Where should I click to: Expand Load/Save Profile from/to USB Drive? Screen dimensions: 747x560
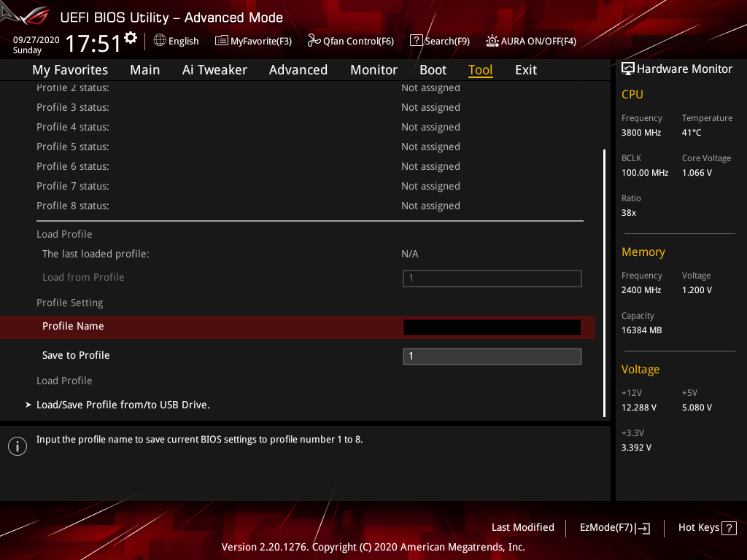pyautogui.click(x=123, y=404)
